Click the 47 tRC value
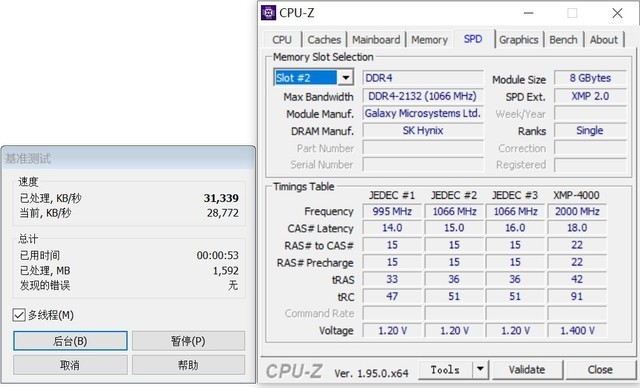Viewport: 640px width, 388px height. (392, 296)
